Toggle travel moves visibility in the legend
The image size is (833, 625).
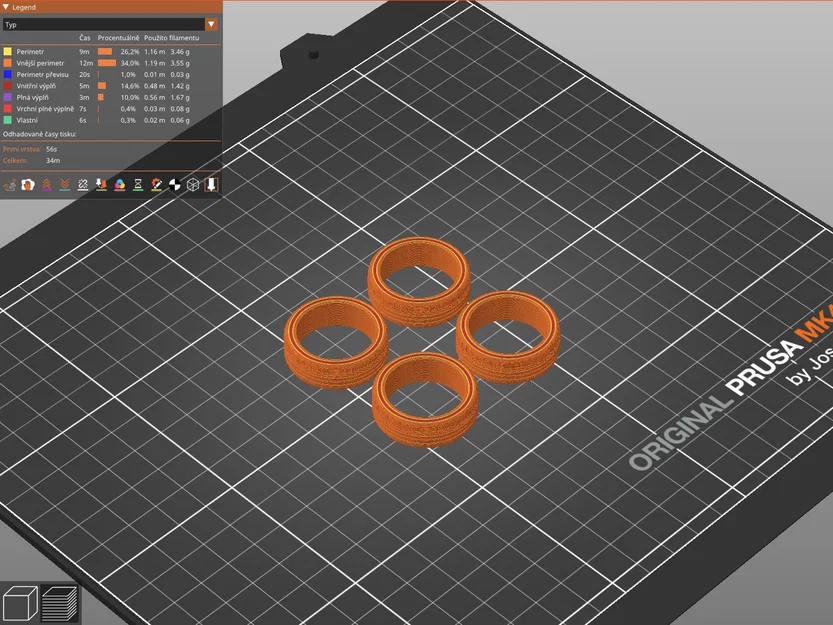8,183
